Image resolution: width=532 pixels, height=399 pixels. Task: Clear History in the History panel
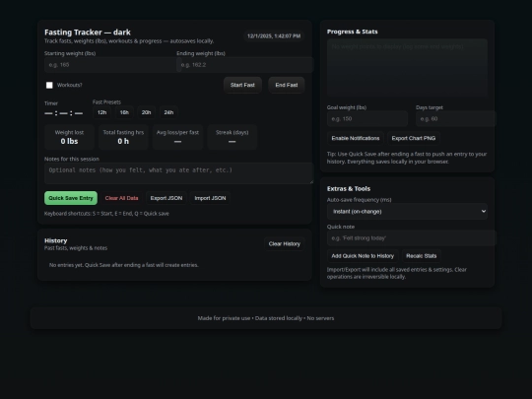tap(285, 244)
